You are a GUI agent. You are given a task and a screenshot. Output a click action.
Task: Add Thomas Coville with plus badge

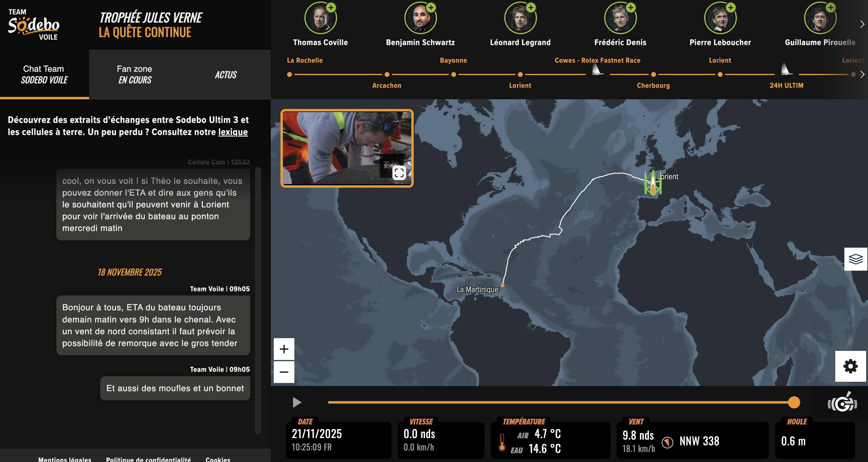(x=331, y=7)
